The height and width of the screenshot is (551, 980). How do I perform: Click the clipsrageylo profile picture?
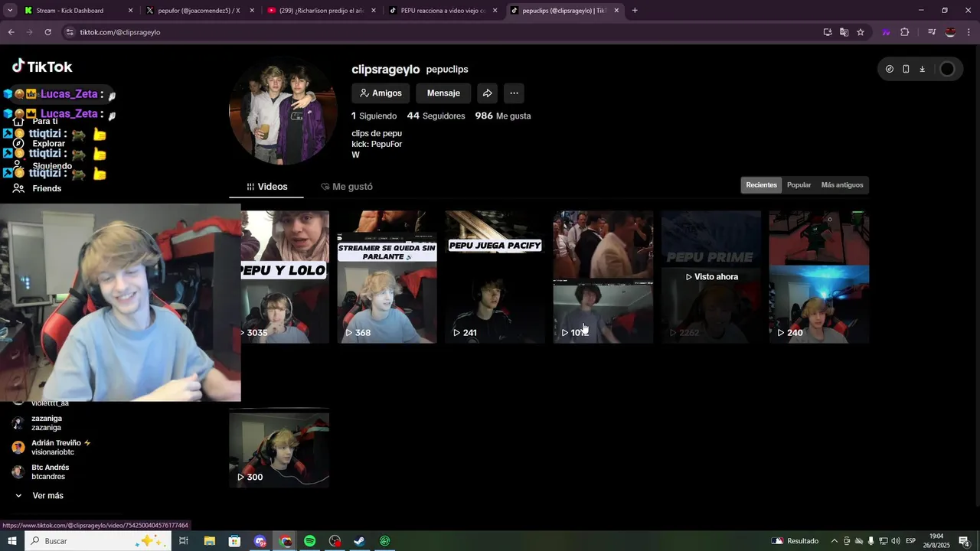pos(283,111)
